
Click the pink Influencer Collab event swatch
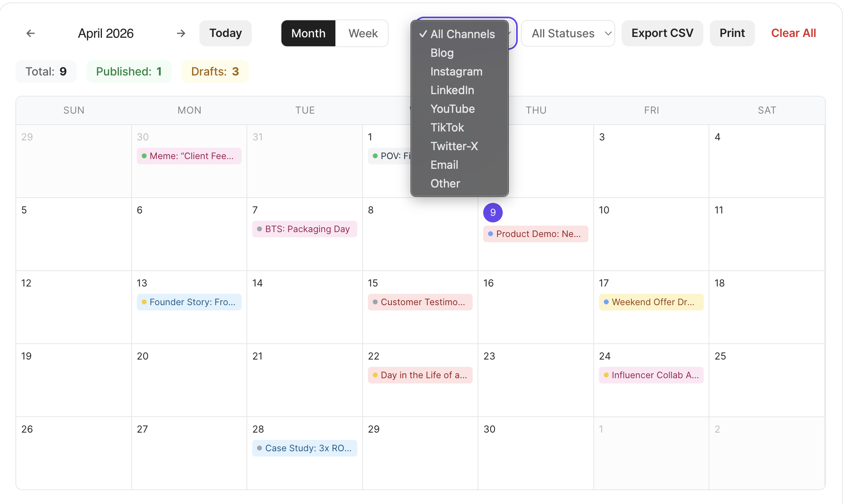click(x=651, y=375)
